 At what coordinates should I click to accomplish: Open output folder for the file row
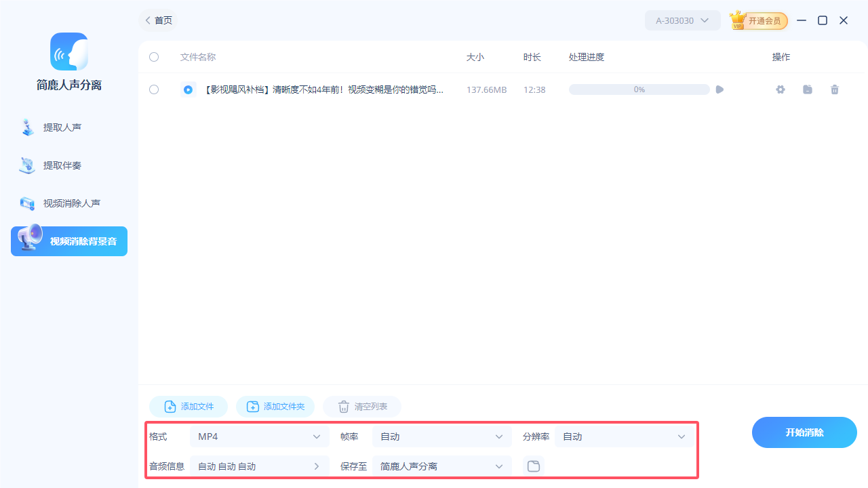point(807,89)
